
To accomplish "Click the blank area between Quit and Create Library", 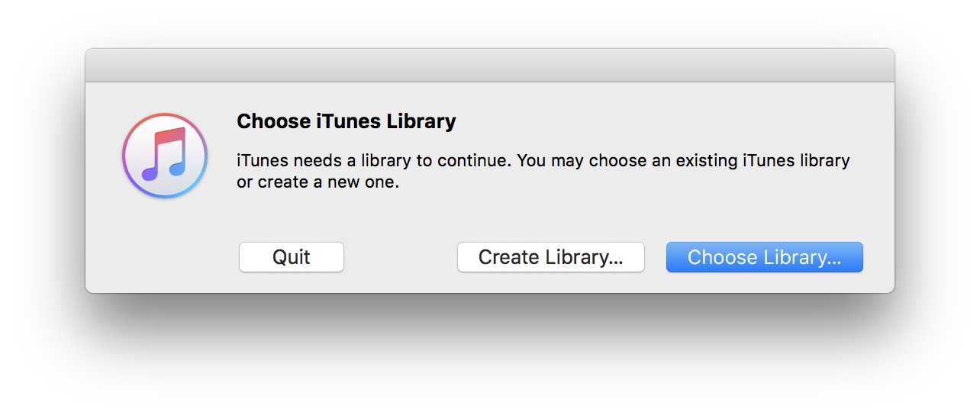I will (400, 257).
